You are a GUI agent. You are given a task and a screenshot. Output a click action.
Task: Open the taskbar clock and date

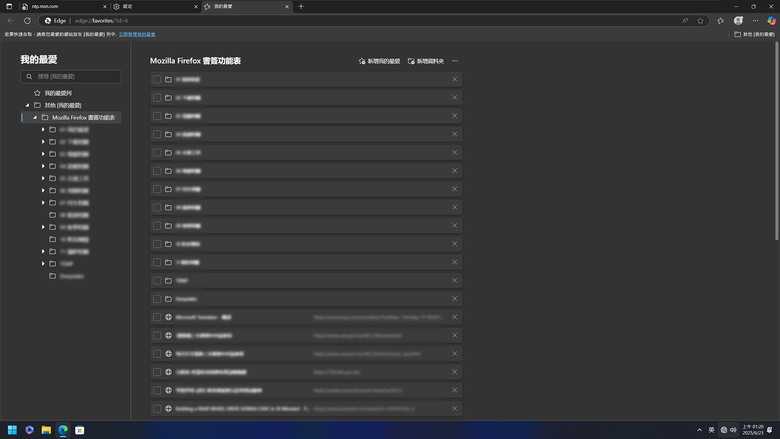[753, 430]
